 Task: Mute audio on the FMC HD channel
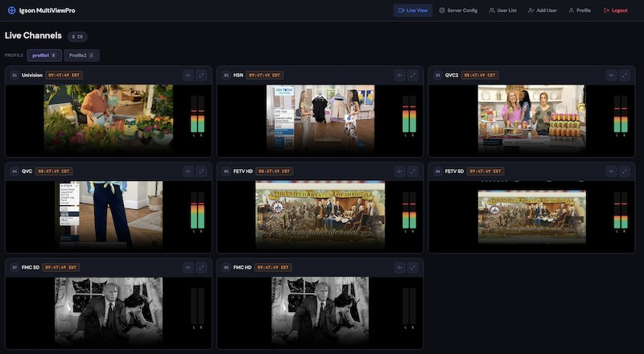399,267
